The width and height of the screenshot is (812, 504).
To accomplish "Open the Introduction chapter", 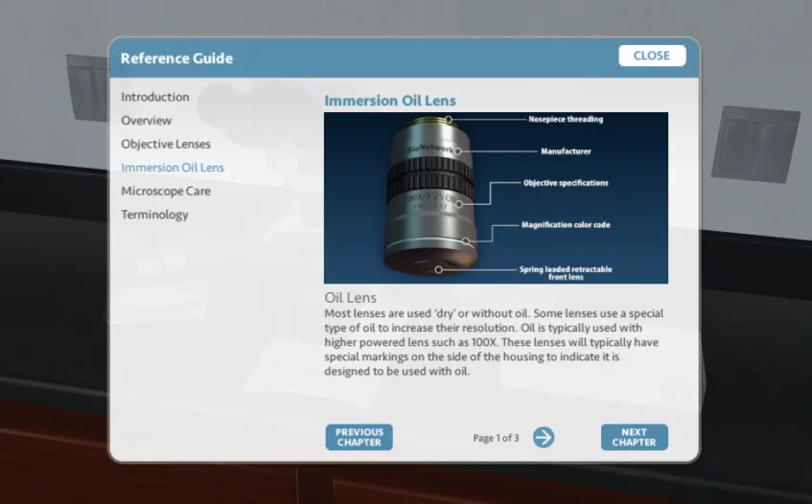I will (154, 97).
